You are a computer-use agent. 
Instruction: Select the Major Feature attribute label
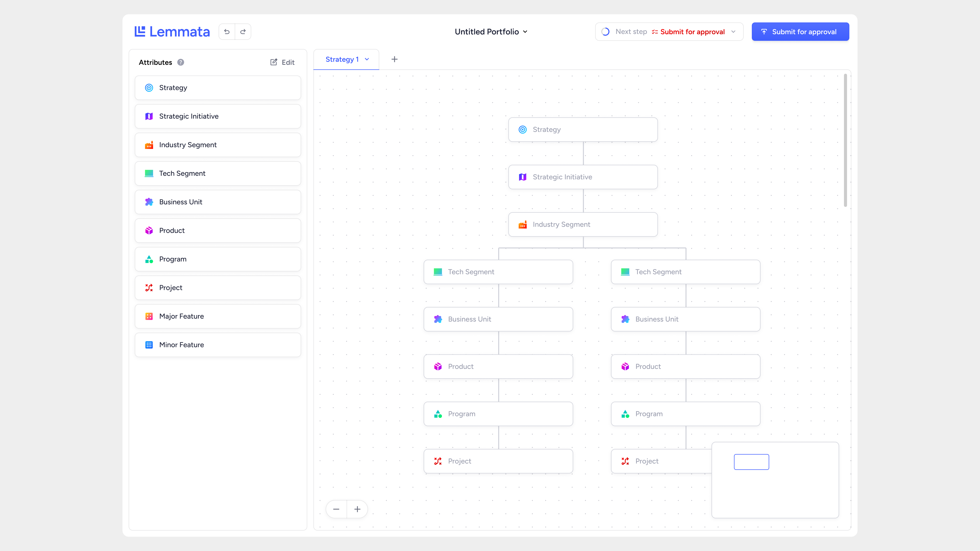tap(181, 316)
